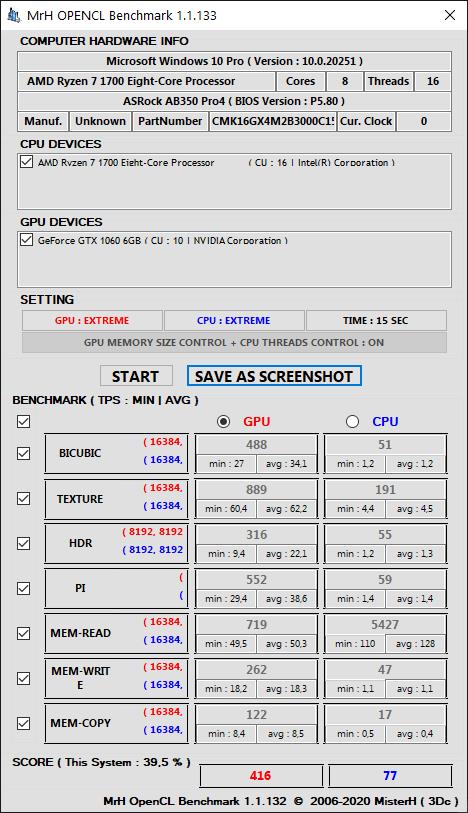The image size is (468, 813).
Task: Click the GPU HDR score 316
Action: click(x=256, y=535)
